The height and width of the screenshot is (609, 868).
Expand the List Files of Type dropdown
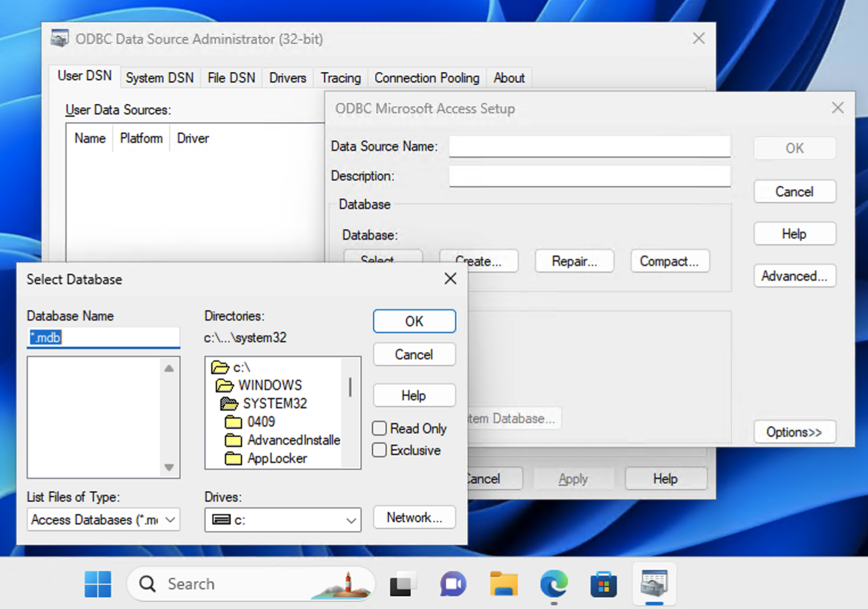click(103, 520)
